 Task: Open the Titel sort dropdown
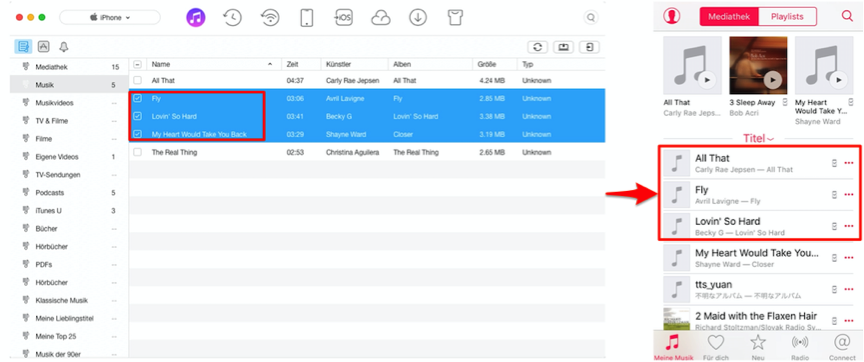click(758, 138)
